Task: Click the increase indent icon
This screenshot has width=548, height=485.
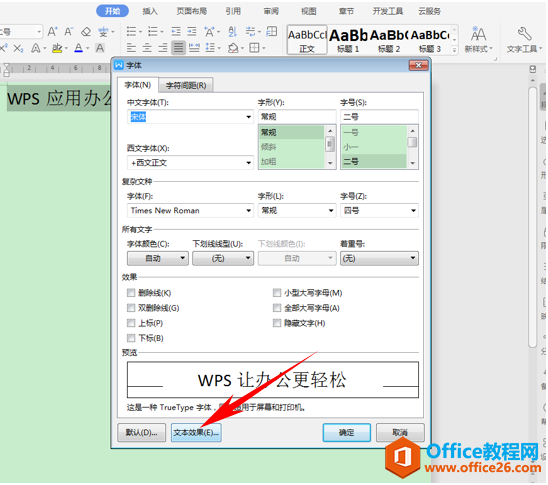Action: pyautogui.click(x=192, y=32)
